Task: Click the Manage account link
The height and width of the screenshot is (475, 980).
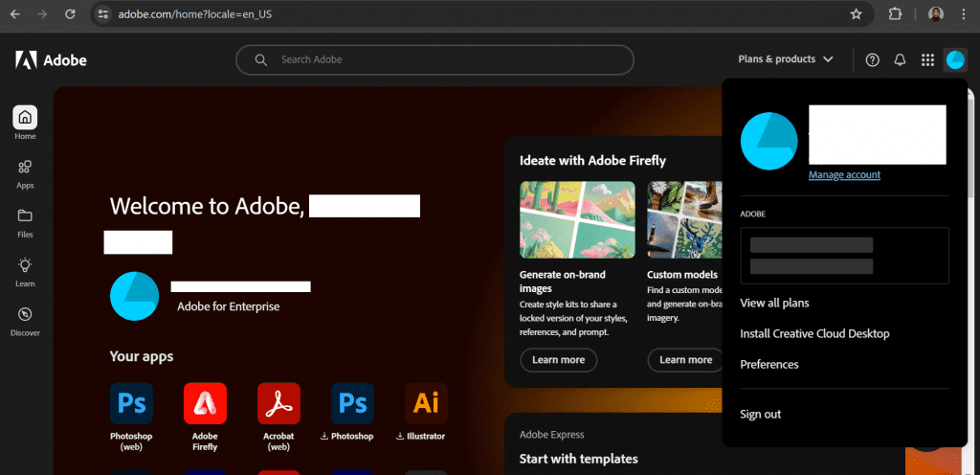Action: tap(844, 175)
